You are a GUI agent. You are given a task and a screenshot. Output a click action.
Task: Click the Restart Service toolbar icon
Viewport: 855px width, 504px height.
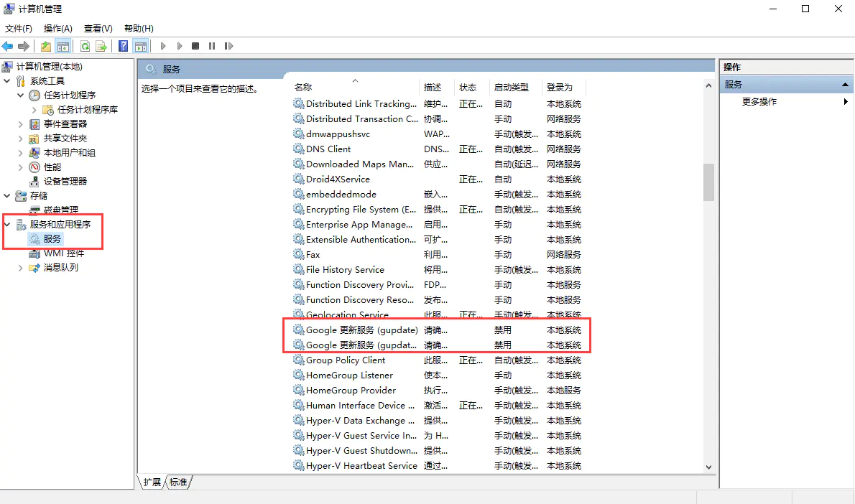click(x=228, y=47)
